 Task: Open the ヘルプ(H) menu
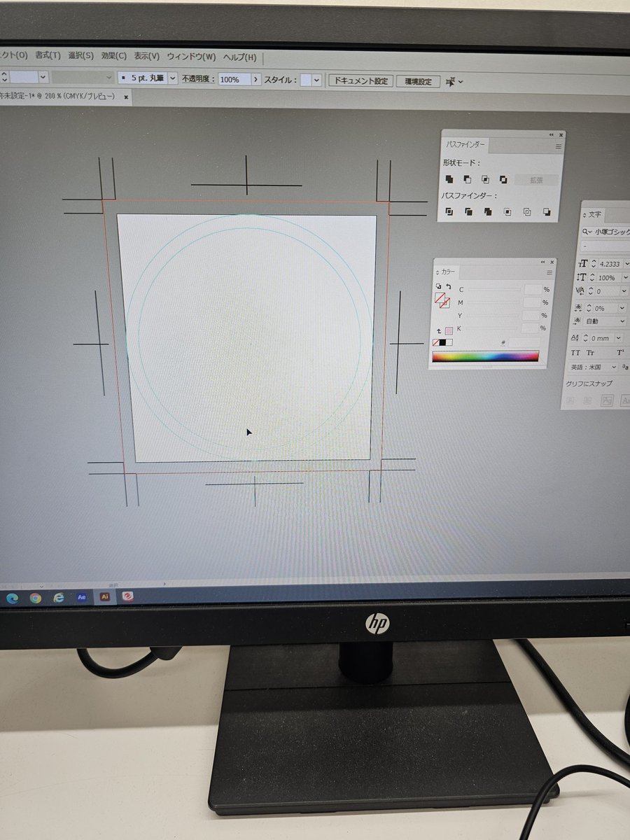pyautogui.click(x=239, y=57)
